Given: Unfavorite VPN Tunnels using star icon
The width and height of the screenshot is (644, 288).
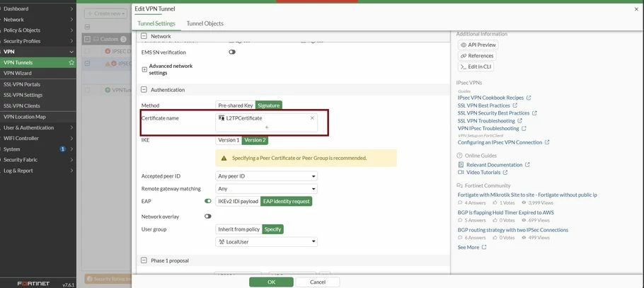Looking at the screenshot, I should point(71,62).
